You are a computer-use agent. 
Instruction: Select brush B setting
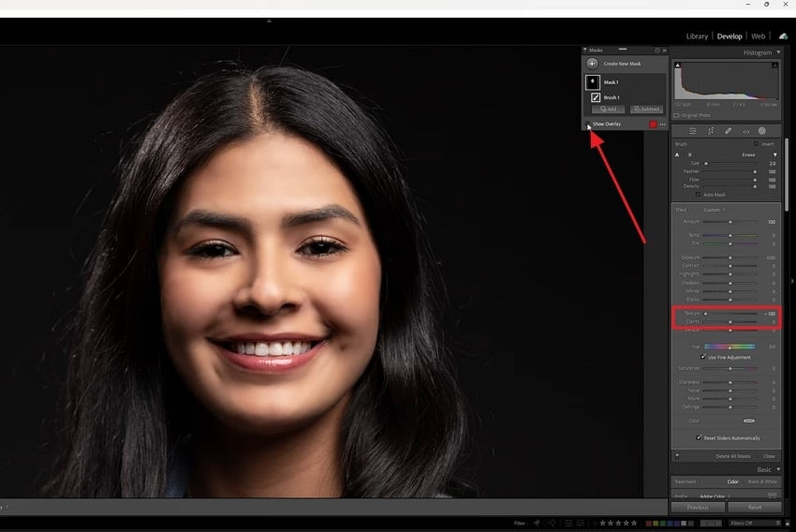click(x=689, y=155)
